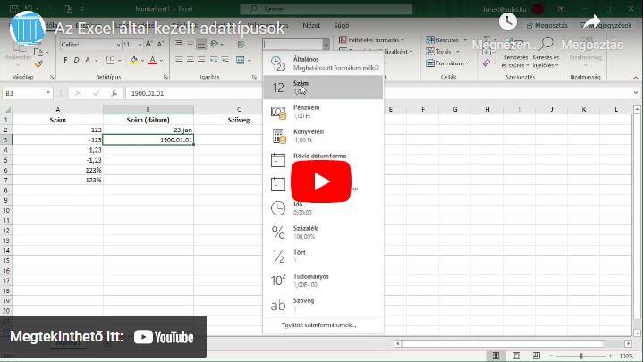The image size is (644, 362).
Task: Open További számformátumok link
Action: [318, 324]
